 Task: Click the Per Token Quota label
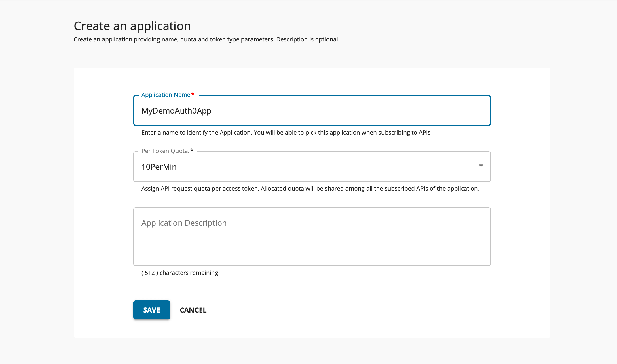click(x=165, y=151)
